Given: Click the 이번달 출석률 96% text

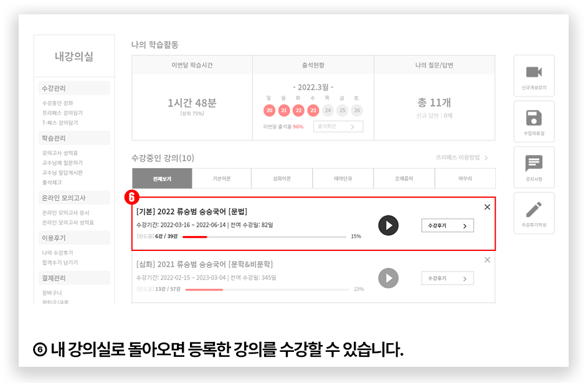Looking at the screenshot, I should (283, 126).
